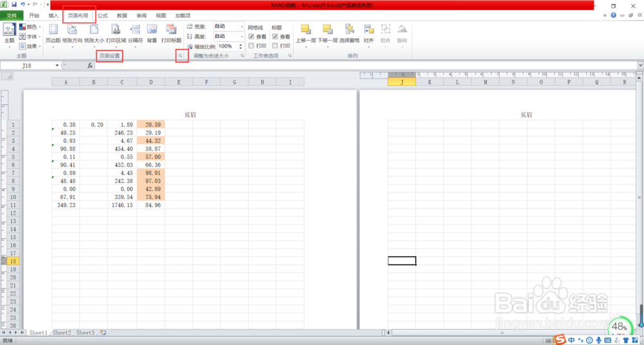The image size is (644, 345).
Task: Click Sogou IME skin shirt icon
Action: (626, 340)
